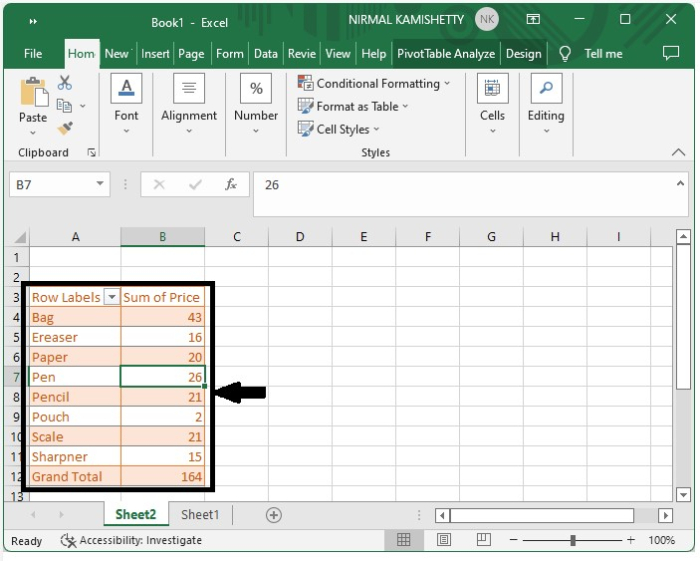Open the File menu tab
Image resolution: width=700 pixels, height=561 pixels.
tap(33, 54)
